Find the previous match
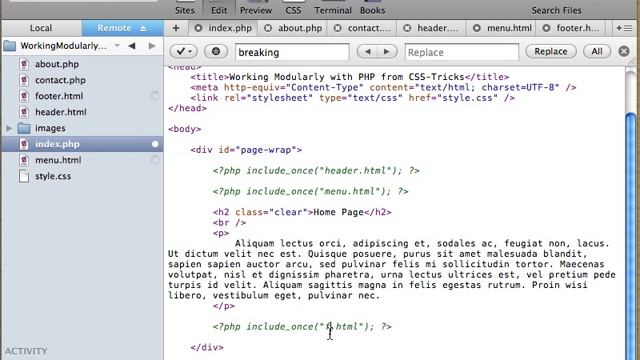 point(367,51)
